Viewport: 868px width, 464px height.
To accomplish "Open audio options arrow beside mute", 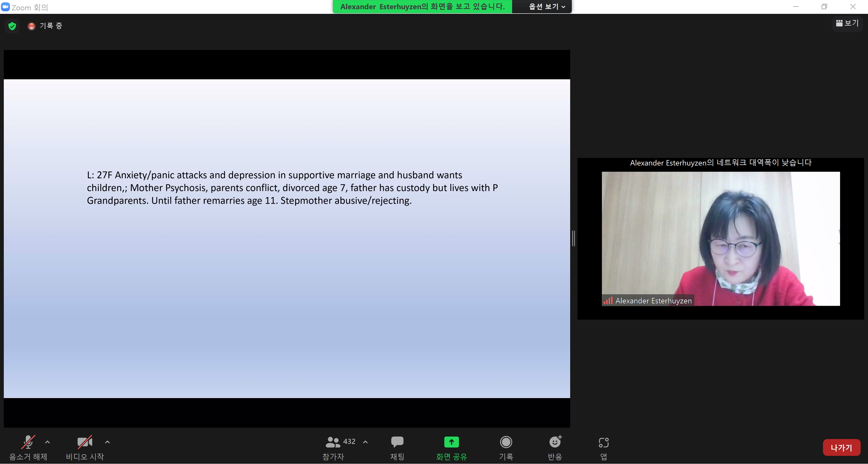I will (x=47, y=442).
